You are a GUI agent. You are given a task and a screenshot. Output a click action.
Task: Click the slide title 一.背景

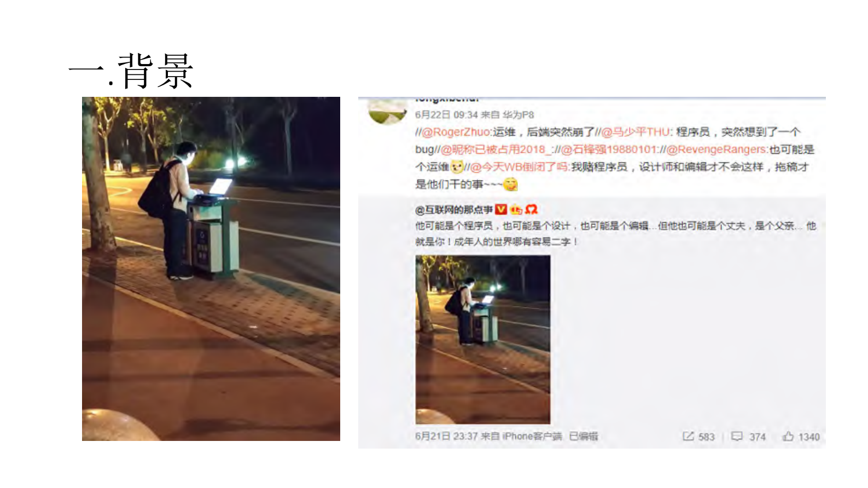131,71
